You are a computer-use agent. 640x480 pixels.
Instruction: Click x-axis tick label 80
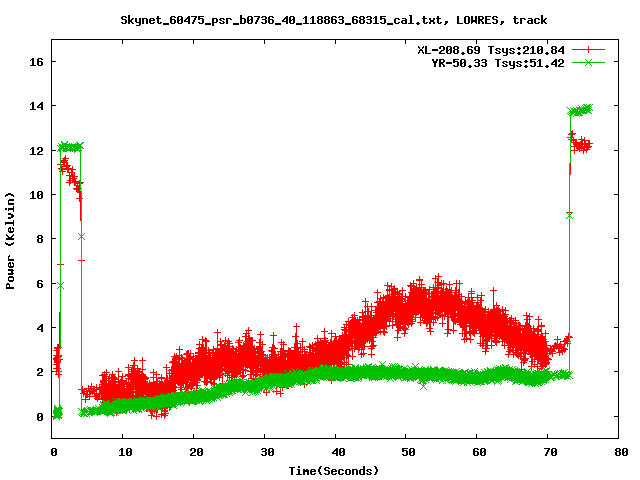tap(621, 452)
